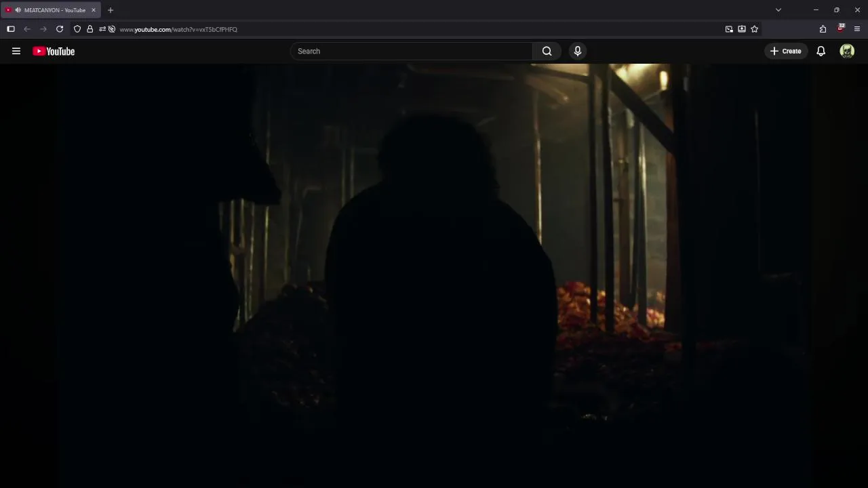
Task: Open the uBlock extension with 32 badge
Action: 840,28
